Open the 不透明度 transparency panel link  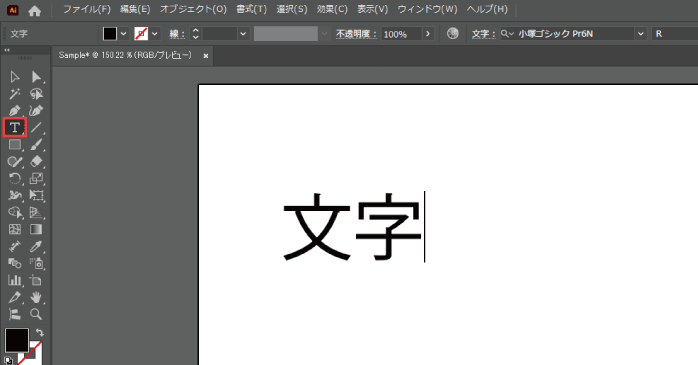(x=357, y=34)
